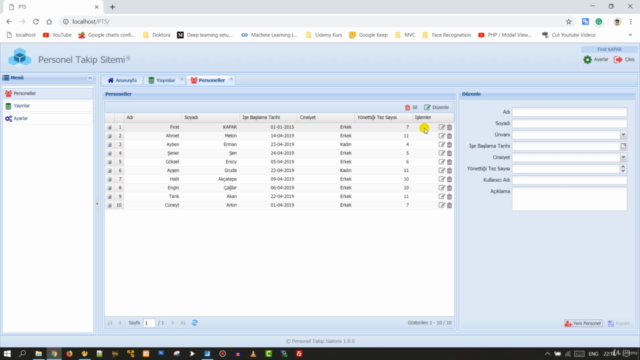
Task: Expand row 1 details
Action: tap(109, 127)
